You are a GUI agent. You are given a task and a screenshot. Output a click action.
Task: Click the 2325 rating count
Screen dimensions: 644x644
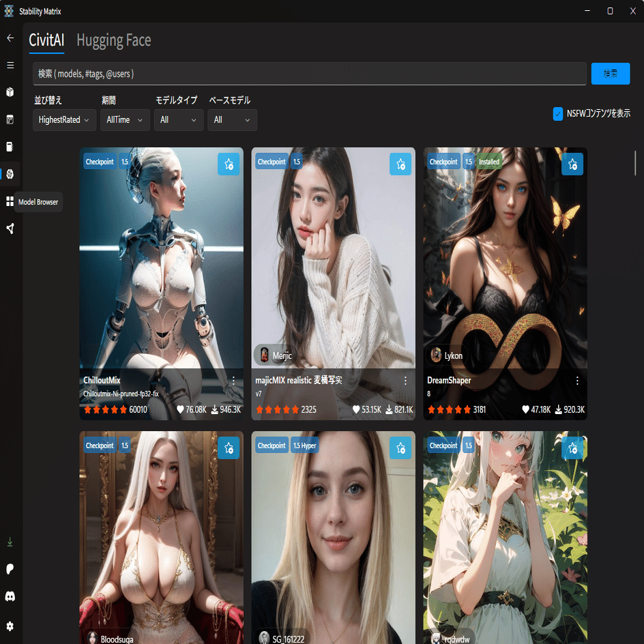coord(308,409)
